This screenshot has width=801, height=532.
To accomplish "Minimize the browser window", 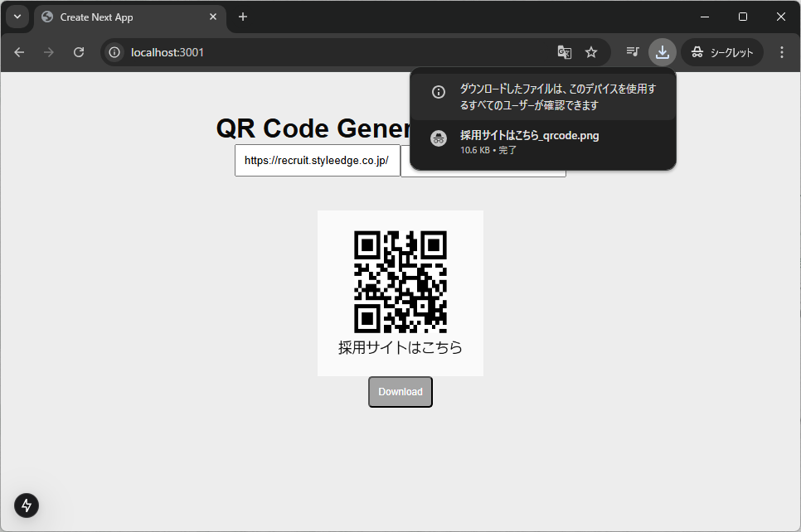I will click(705, 17).
